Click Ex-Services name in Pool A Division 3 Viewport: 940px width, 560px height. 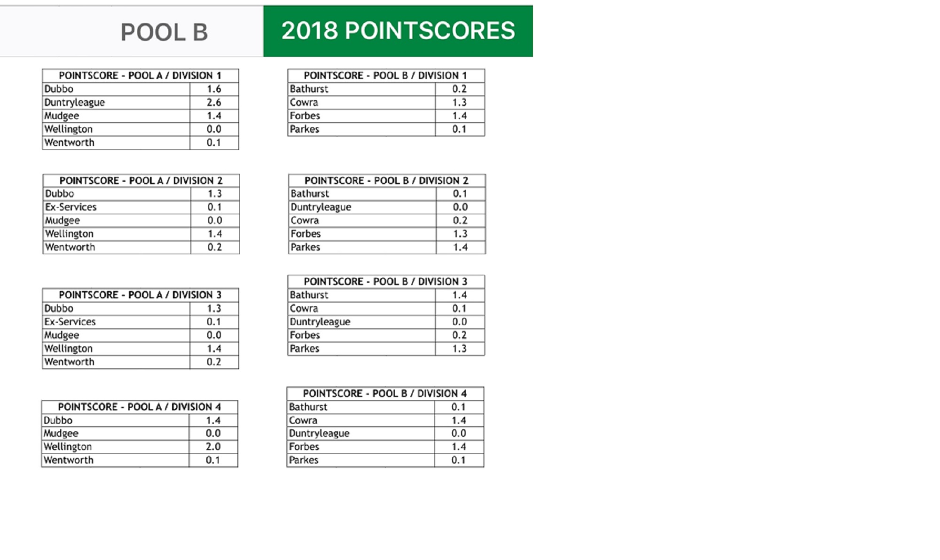70,322
